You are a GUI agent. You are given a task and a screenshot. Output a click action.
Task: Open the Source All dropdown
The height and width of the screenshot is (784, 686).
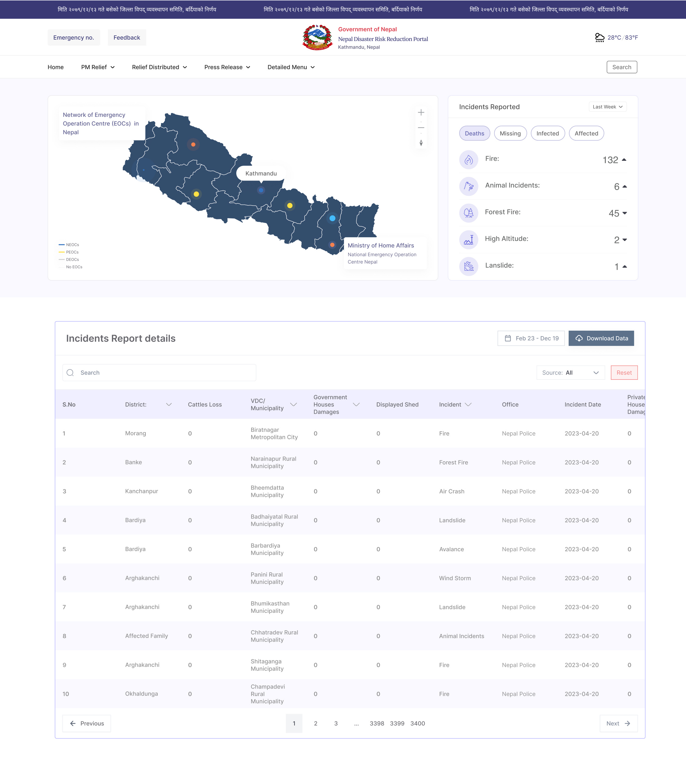click(570, 372)
